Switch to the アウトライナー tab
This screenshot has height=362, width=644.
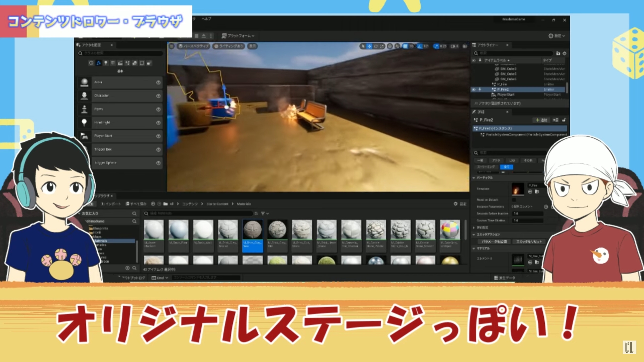pos(488,45)
